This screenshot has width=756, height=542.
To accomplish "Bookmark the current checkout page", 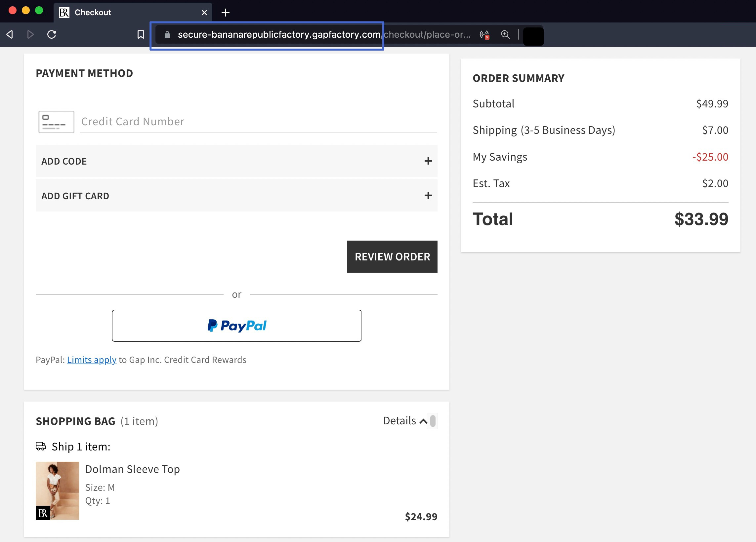I will point(140,34).
